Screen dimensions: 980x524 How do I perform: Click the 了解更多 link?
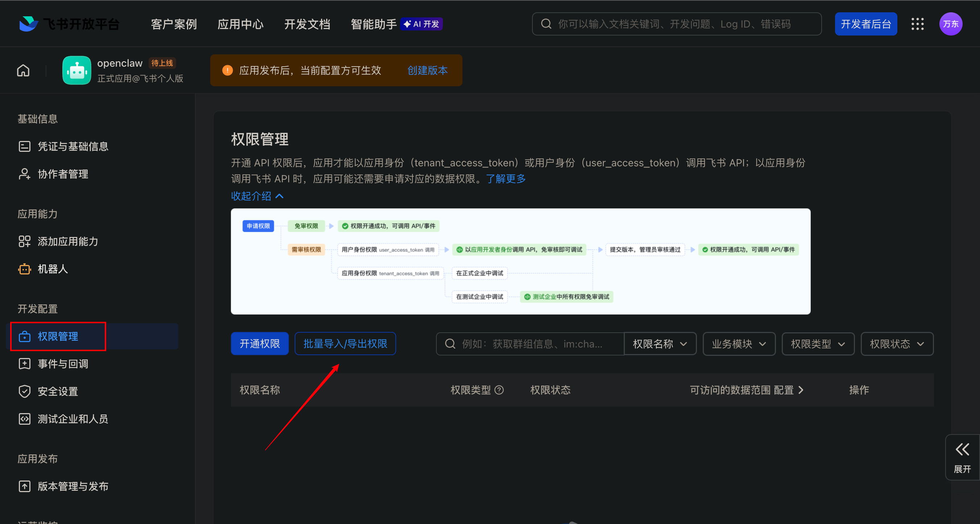506,179
